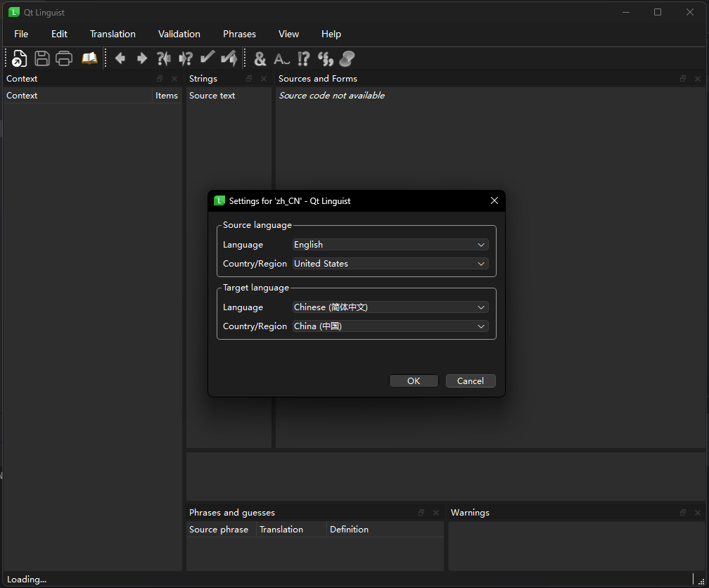Float the Warnings panel
Viewport: 709px width, 588px height.
click(x=683, y=513)
